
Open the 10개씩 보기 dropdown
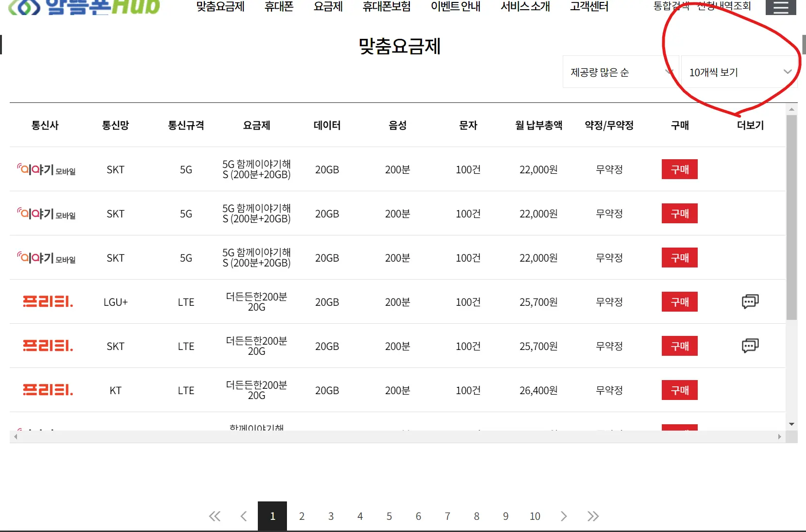739,72
